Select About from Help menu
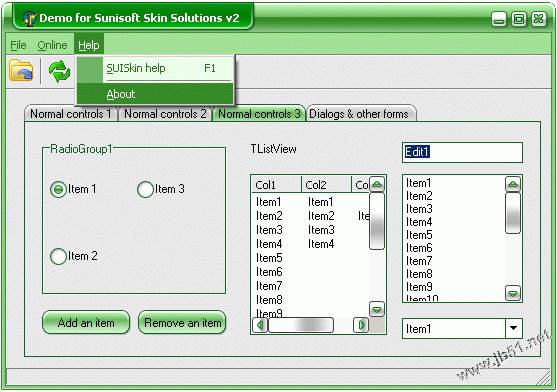The image size is (557, 392). (155, 94)
